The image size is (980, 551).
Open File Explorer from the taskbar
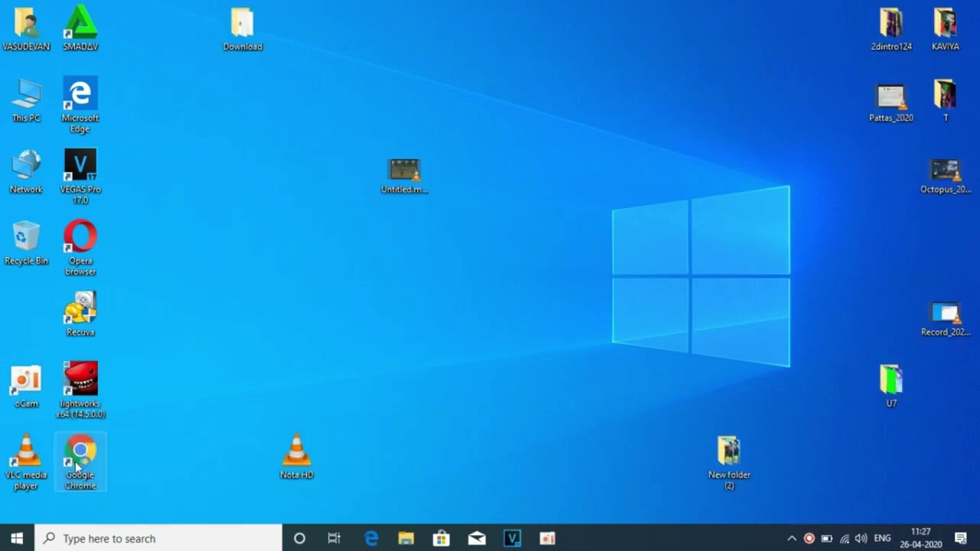(x=406, y=538)
